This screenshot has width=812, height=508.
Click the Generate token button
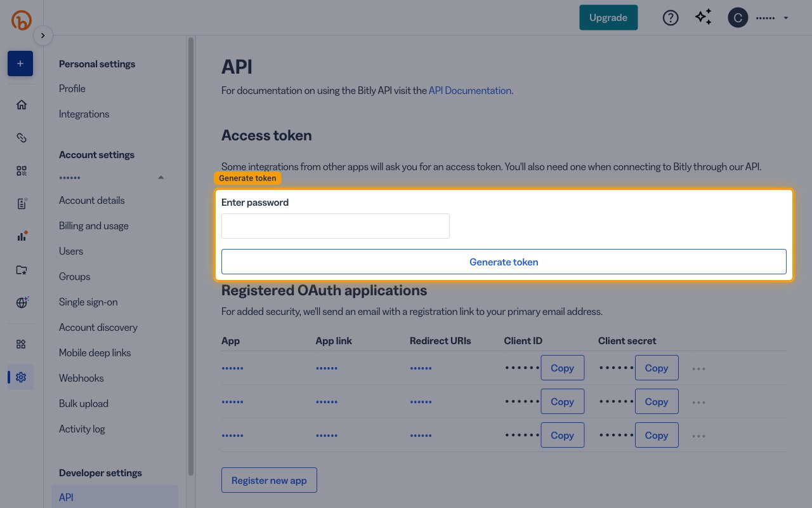click(504, 262)
